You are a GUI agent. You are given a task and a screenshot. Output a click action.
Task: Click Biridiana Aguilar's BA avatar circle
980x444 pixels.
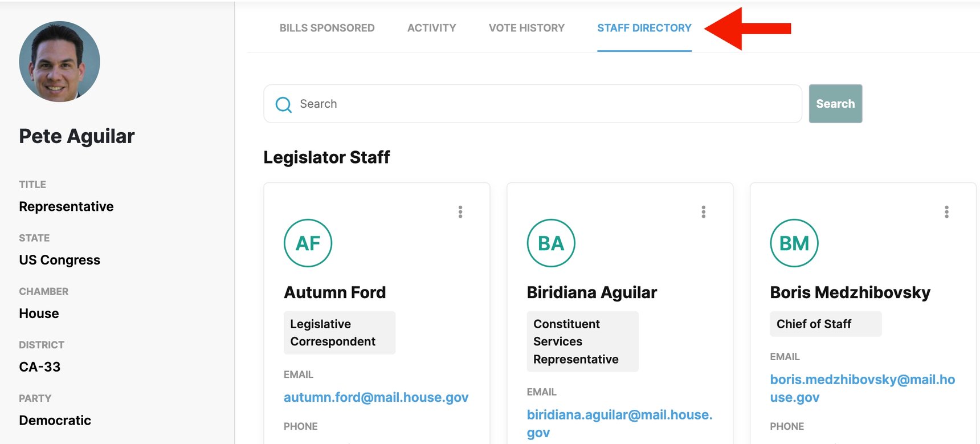[551, 243]
